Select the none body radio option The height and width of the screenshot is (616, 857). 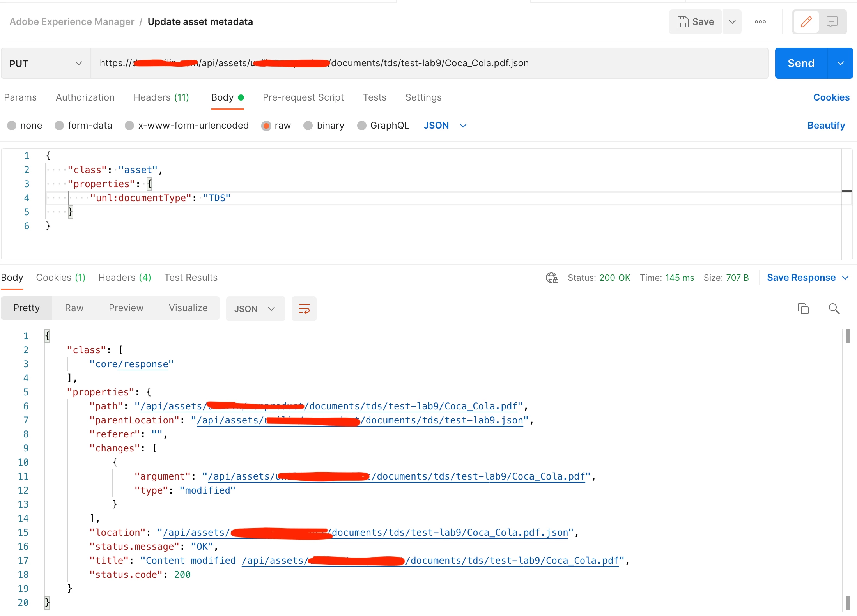(12, 126)
